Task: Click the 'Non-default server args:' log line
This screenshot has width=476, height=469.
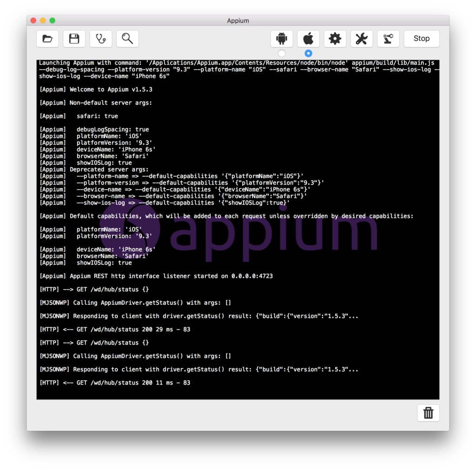Action: pyautogui.click(x=96, y=103)
